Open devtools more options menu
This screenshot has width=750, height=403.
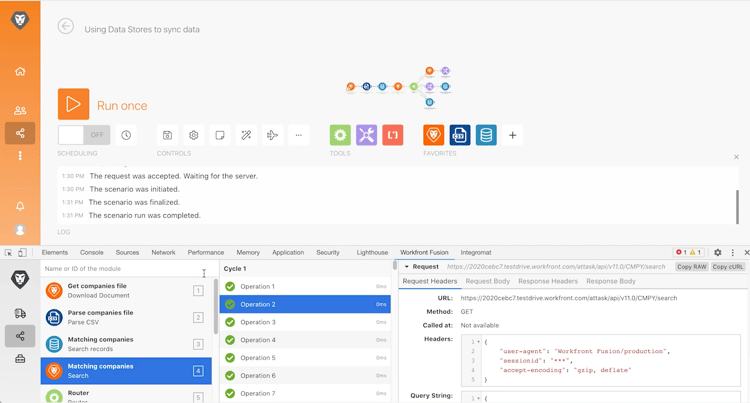point(732,252)
